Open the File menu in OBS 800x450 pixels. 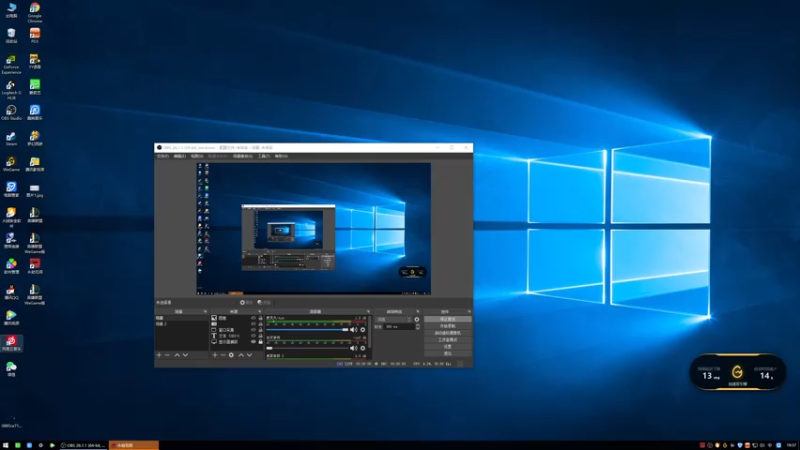163,156
